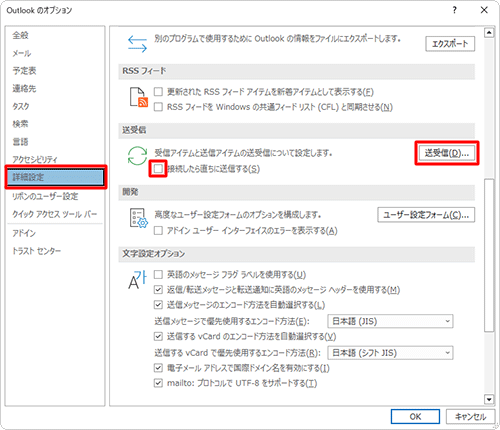This screenshot has width=500, height=430.
Task: Open リボンのユーザー設定 category
Action: 55,196
